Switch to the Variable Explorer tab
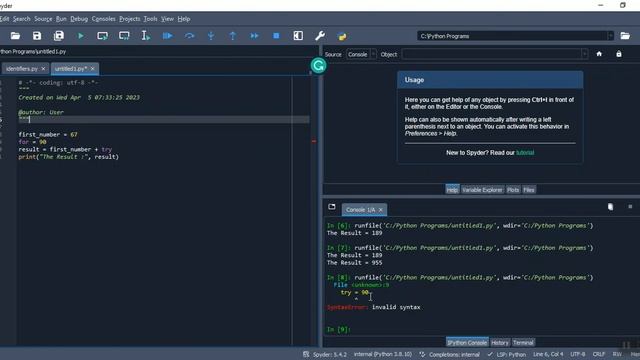The image size is (640, 360). pos(482,190)
